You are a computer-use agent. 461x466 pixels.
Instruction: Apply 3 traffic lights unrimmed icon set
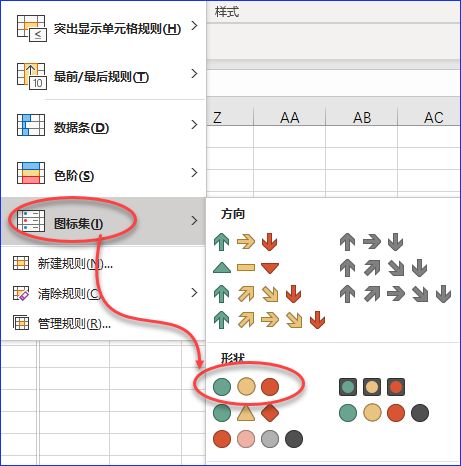pyautogui.click(x=246, y=387)
